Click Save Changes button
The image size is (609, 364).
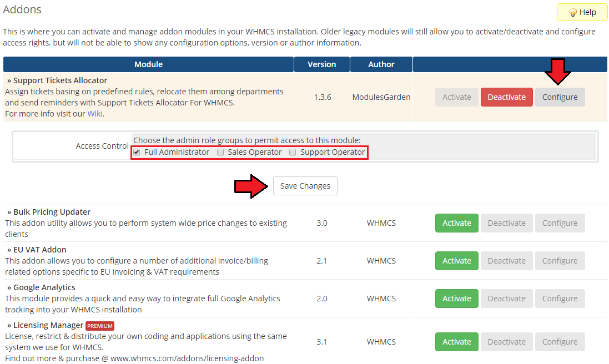[305, 186]
